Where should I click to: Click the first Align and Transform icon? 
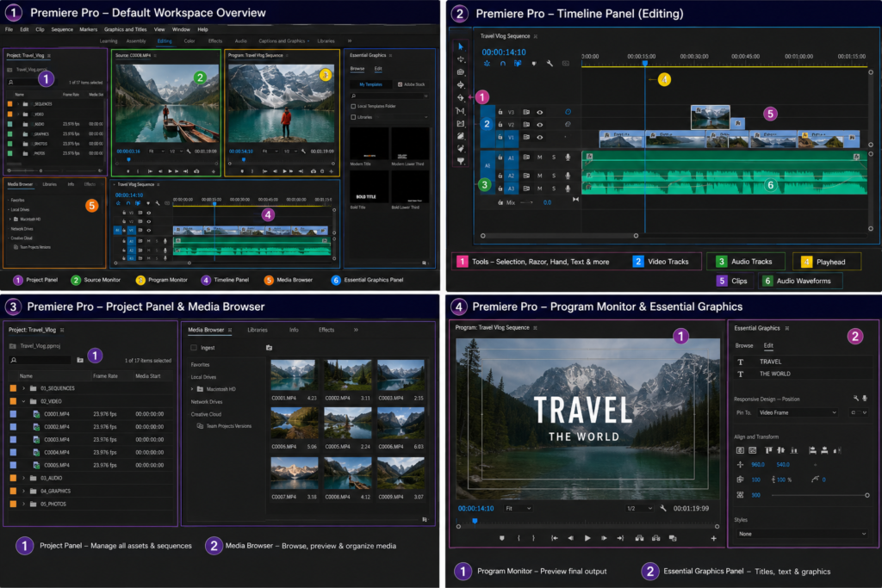click(x=740, y=450)
